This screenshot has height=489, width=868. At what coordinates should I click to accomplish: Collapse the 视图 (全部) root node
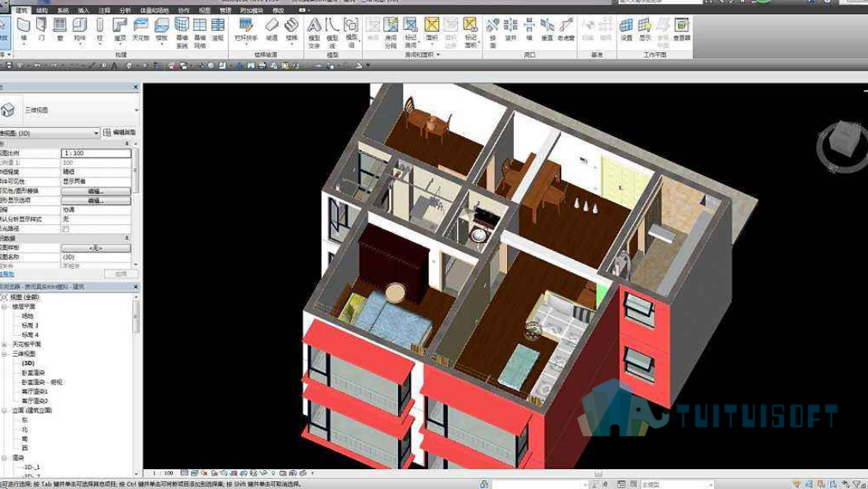point(3,297)
